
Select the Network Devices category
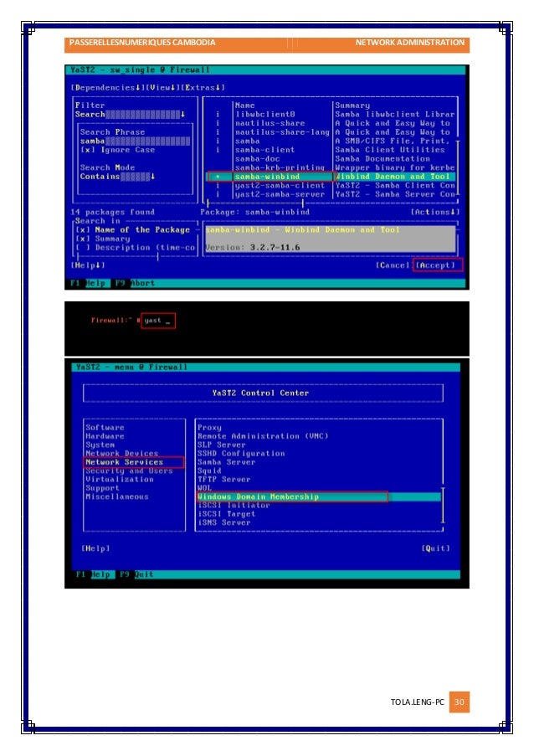click(122, 453)
